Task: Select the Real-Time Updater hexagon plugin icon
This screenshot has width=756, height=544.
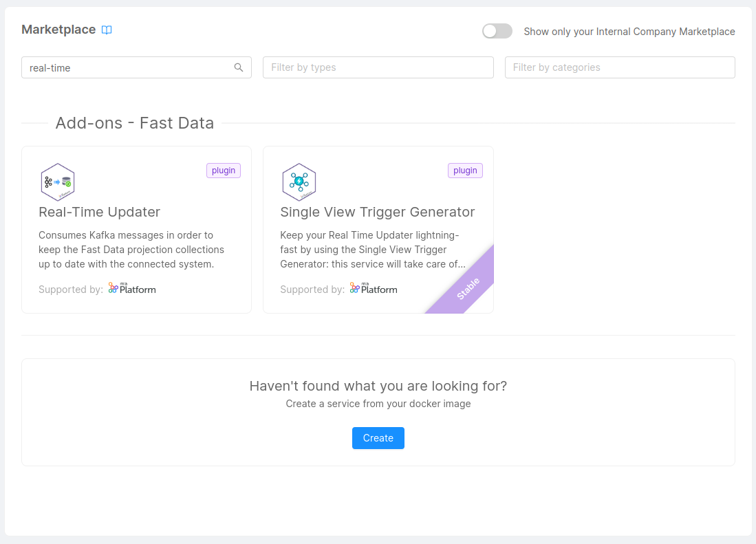Action: click(58, 182)
